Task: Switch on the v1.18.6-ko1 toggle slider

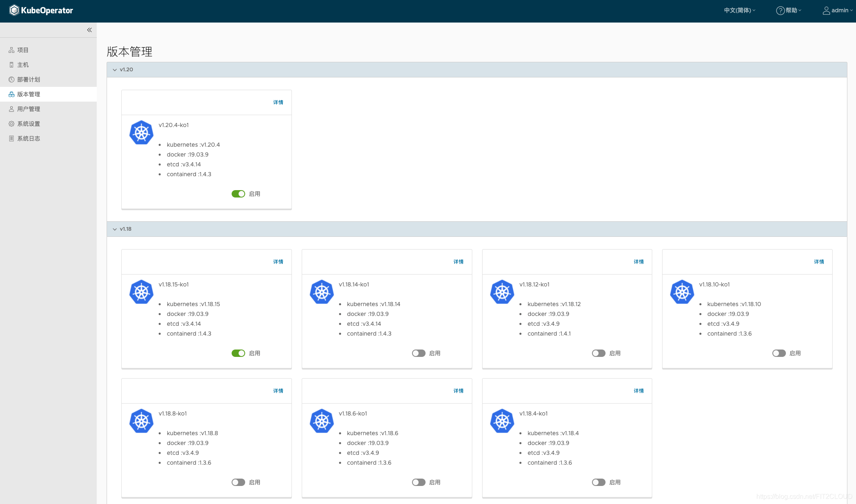Action: [419, 482]
